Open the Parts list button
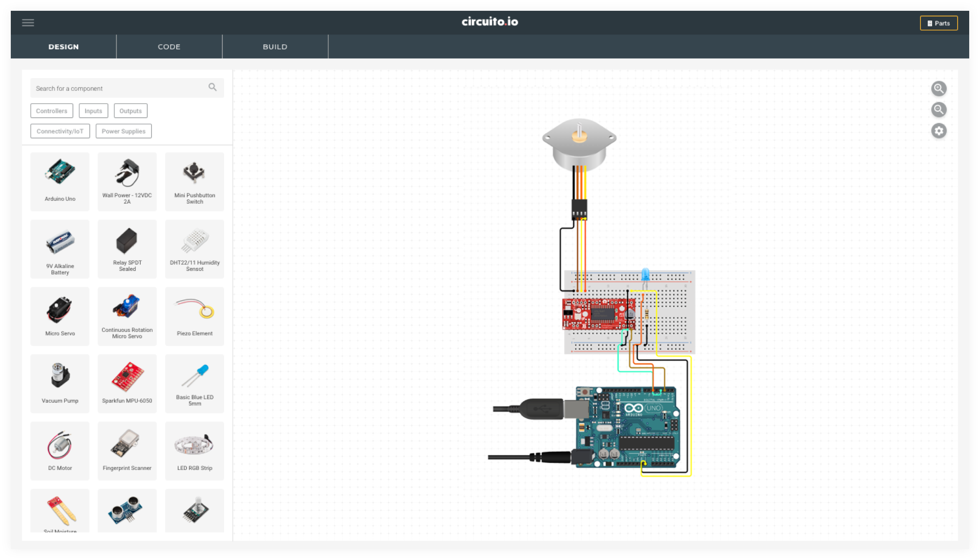980x560 pixels. (x=939, y=23)
